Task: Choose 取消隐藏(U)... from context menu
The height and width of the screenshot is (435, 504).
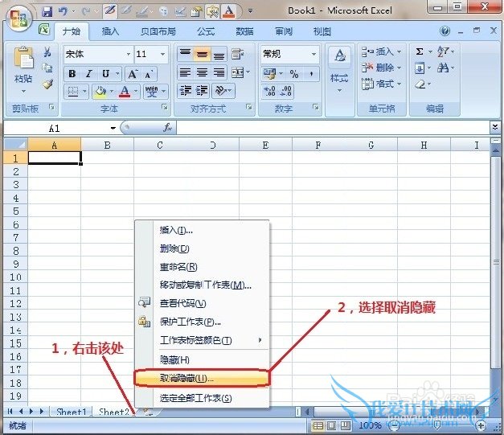Action: pos(202,379)
